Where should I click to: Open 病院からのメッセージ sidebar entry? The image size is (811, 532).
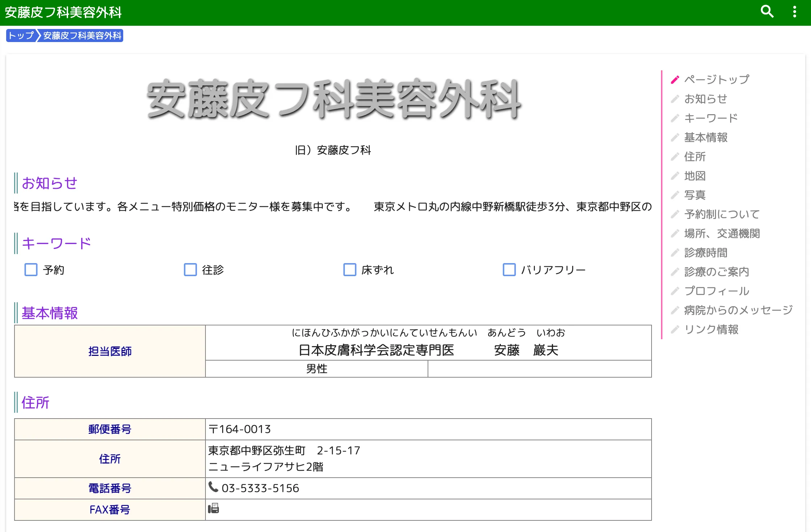point(738,310)
